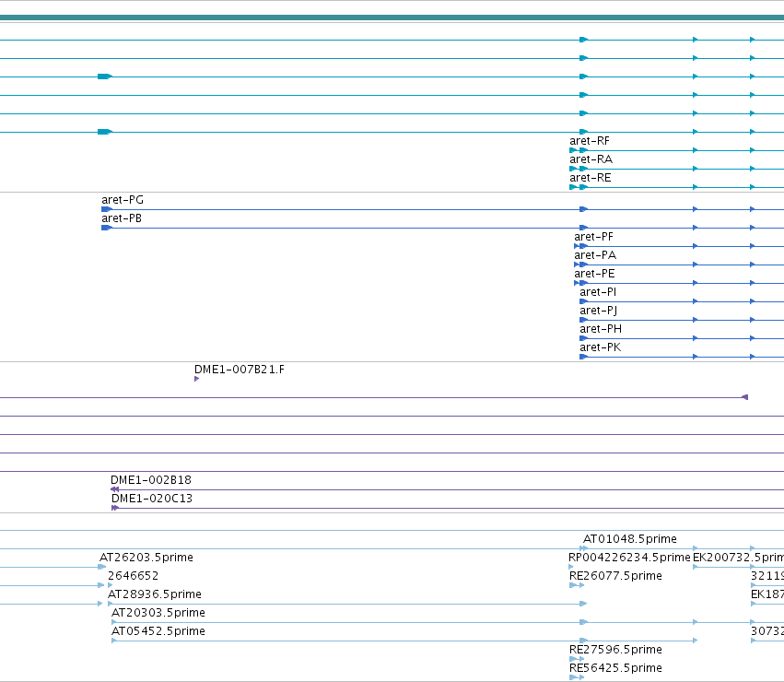784x682 pixels.
Task: Select the aret-RA transcript label
Action: [x=591, y=159]
